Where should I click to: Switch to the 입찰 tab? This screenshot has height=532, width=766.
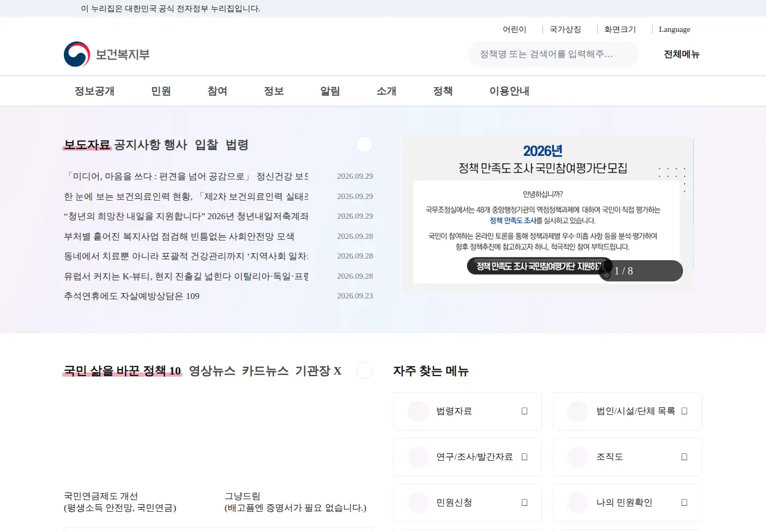[206, 145]
